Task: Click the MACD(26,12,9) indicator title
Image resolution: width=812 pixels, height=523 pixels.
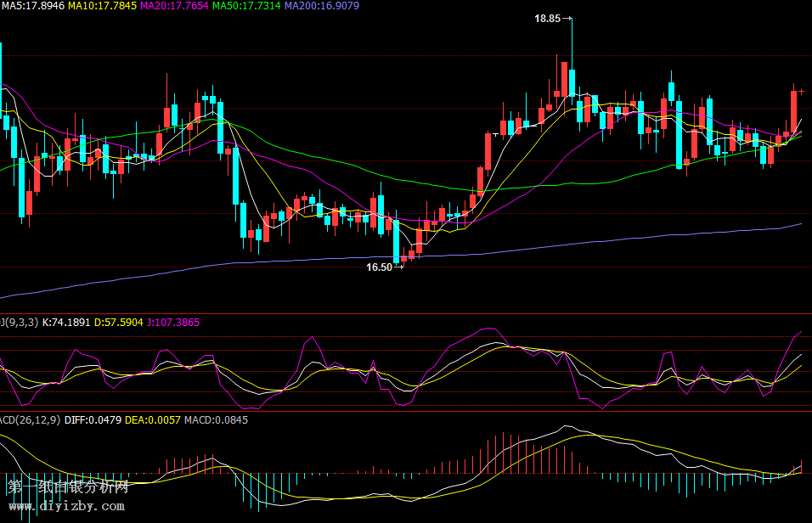Action: click(x=30, y=419)
